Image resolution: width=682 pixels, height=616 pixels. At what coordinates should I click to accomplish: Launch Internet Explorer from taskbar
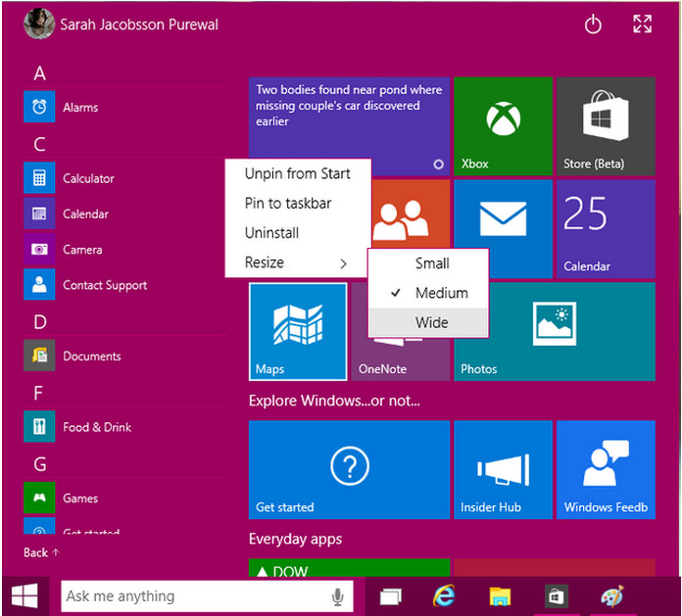[x=444, y=596]
